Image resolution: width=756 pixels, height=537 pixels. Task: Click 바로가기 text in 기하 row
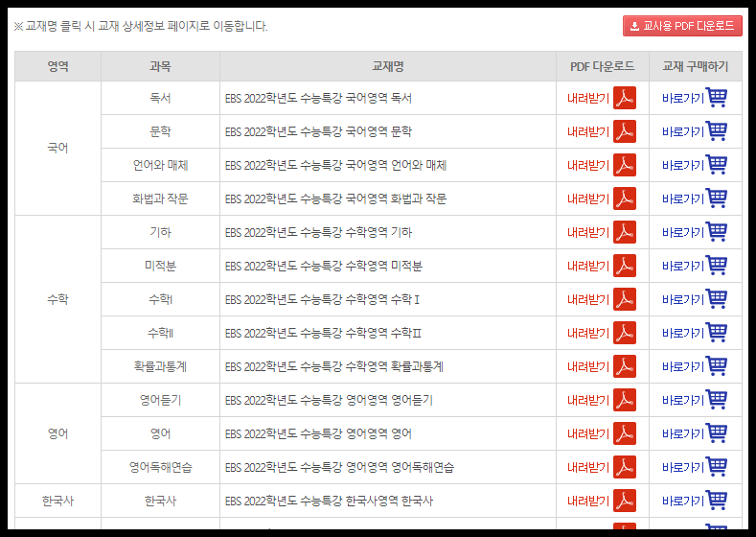(683, 233)
